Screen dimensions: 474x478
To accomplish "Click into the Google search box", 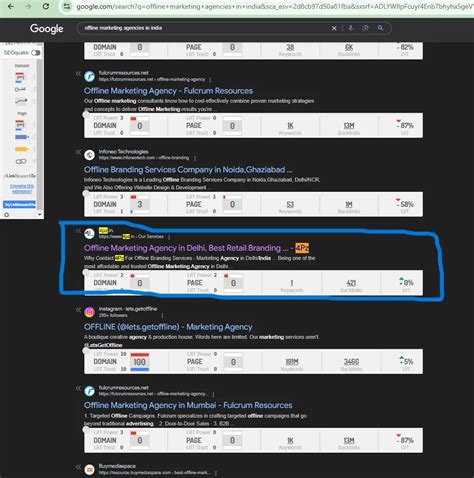I will [x=205, y=28].
